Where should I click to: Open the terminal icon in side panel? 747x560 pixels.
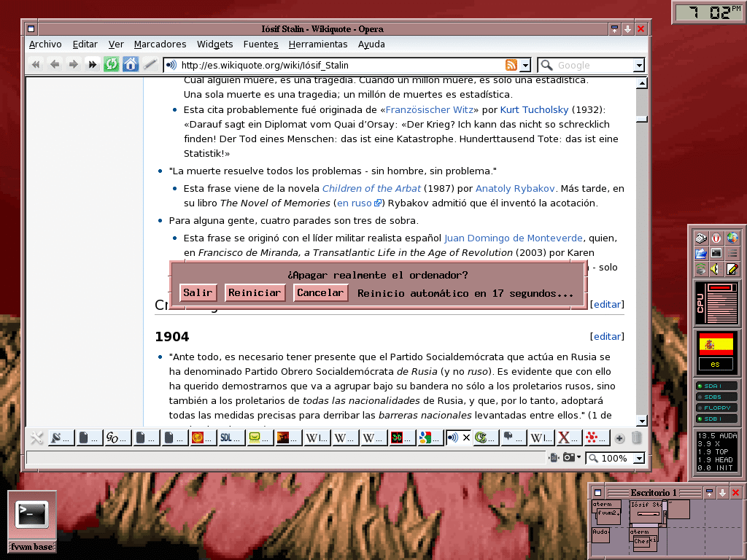pyautogui.click(x=716, y=253)
